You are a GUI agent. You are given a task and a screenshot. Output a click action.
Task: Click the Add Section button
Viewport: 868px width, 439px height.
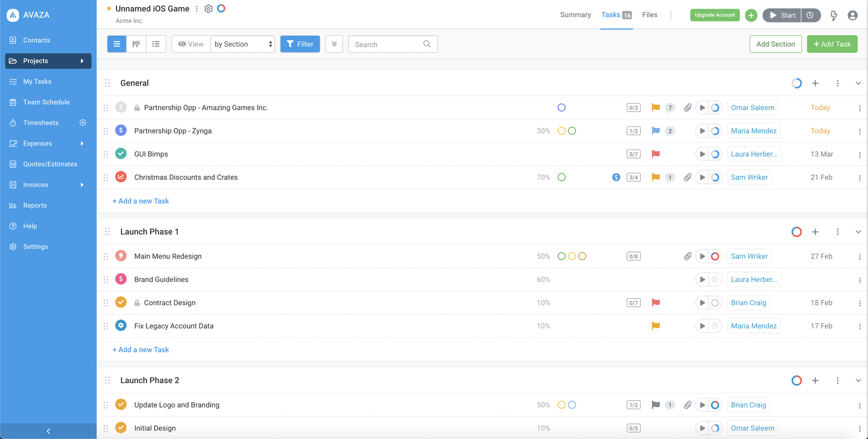[x=775, y=44]
